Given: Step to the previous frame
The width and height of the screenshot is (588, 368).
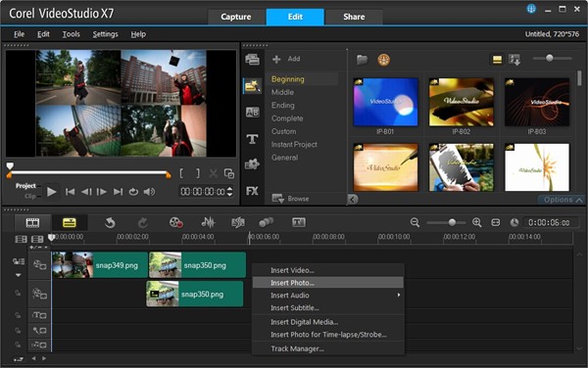Looking at the screenshot, I should point(86,192).
